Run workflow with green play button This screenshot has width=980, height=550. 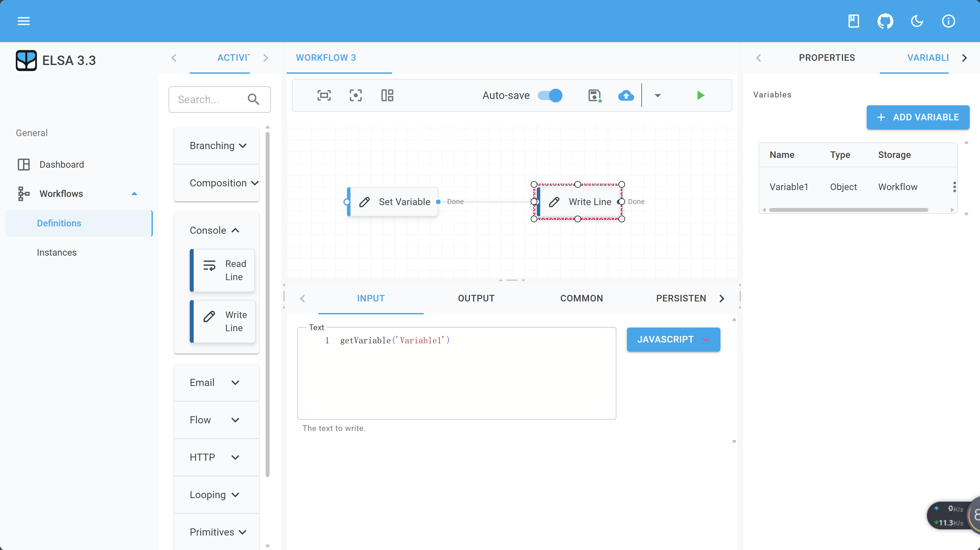[x=700, y=95]
